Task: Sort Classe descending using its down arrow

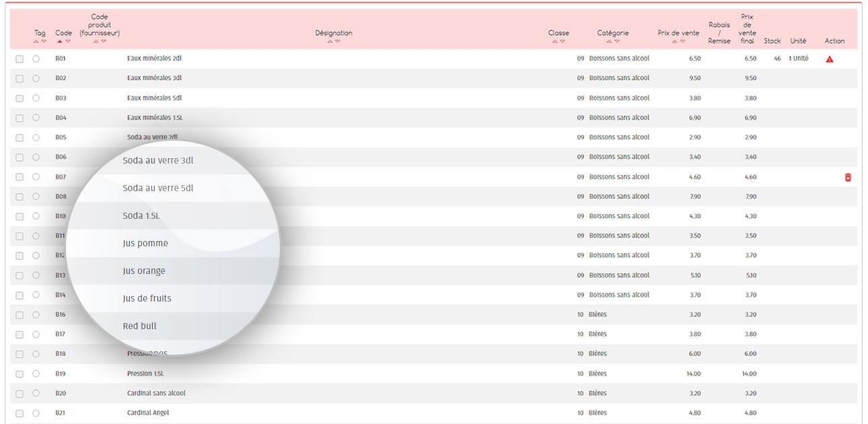Action: (x=563, y=42)
